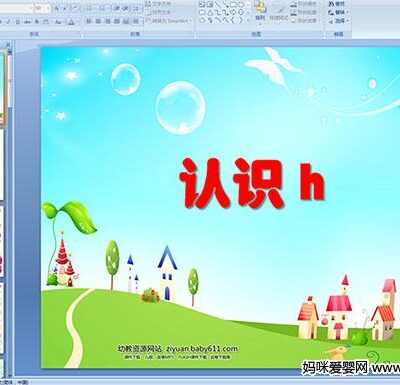Image resolution: width=400 pixels, height=385 pixels.
Task: Toggle text shadow formatting
Action: [x=37, y=22]
